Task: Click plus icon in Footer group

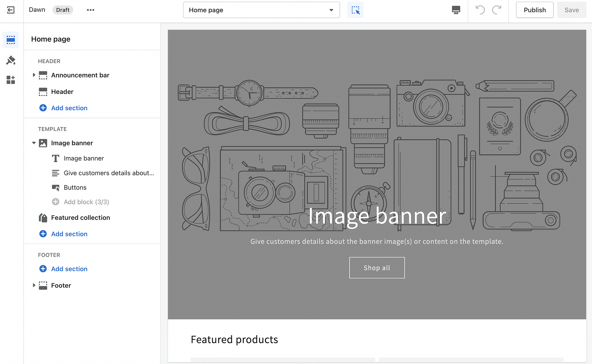Action: click(x=43, y=269)
